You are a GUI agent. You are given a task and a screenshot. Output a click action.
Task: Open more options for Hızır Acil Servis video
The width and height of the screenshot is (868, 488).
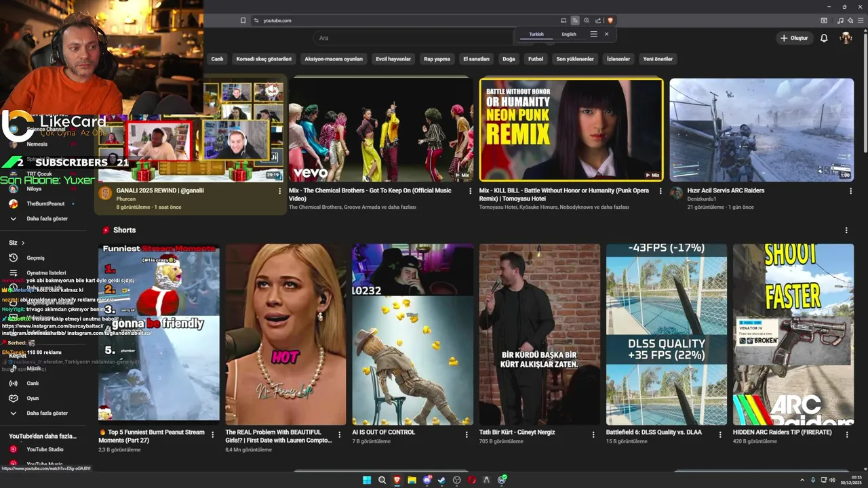pyautogui.click(x=851, y=191)
